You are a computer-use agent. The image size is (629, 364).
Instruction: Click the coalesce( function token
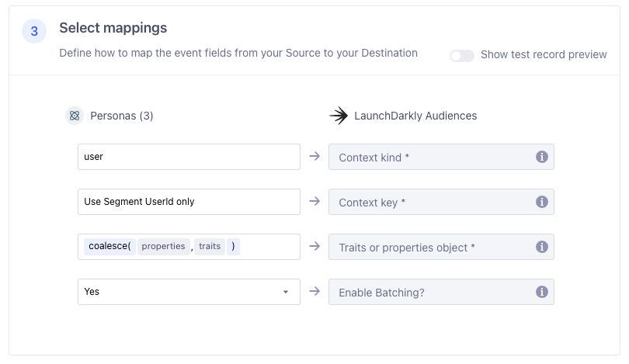[109, 246]
